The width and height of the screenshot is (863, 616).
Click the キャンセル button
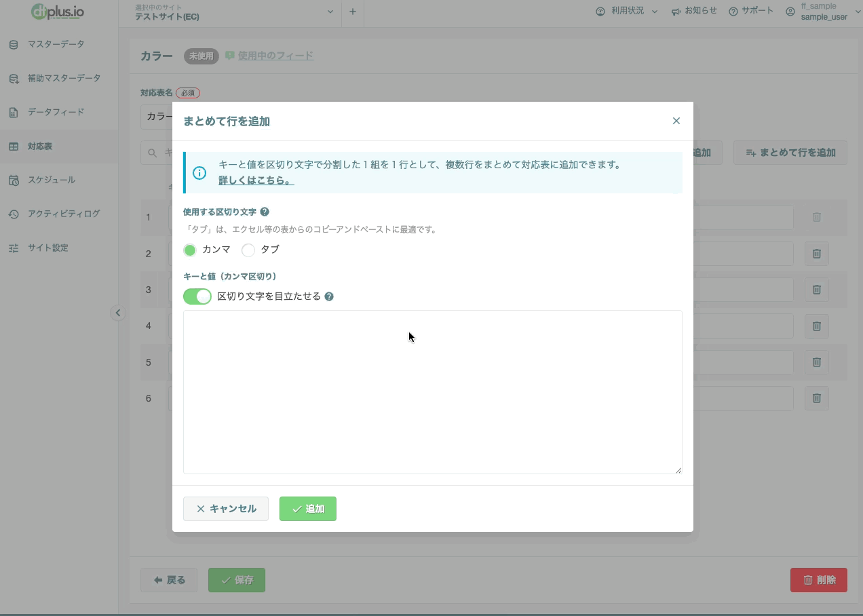point(226,509)
